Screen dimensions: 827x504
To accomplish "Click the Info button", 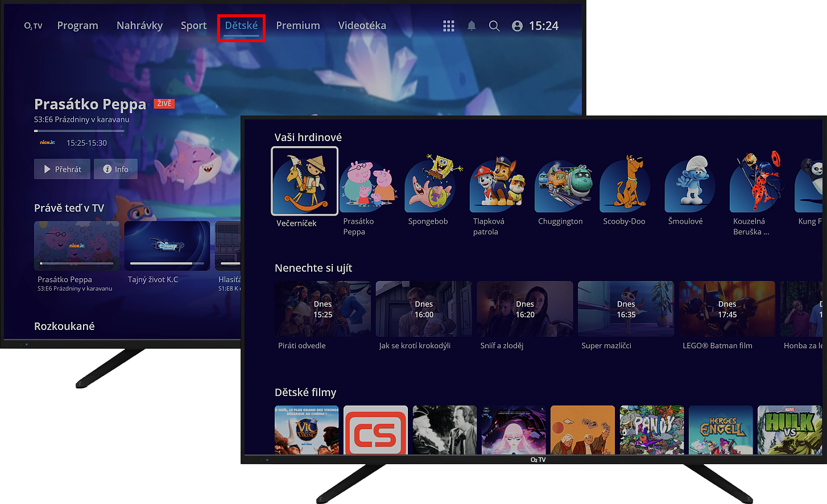I will pos(115,169).
